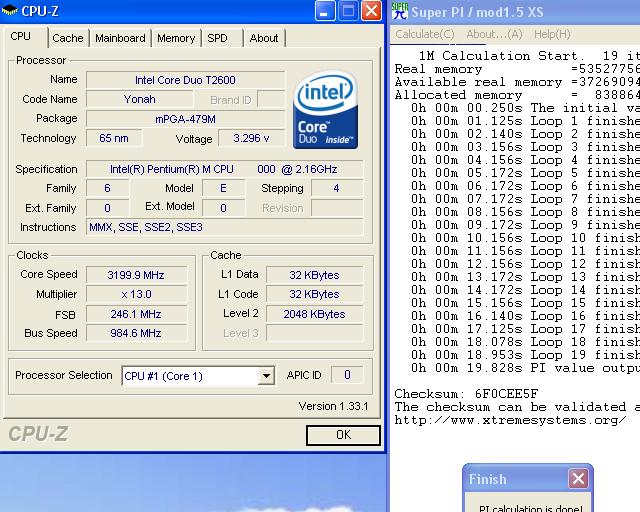Click the FSB value 246.1 MHz
The width and height of the screenshot is (640, 512).
[136, 314]
